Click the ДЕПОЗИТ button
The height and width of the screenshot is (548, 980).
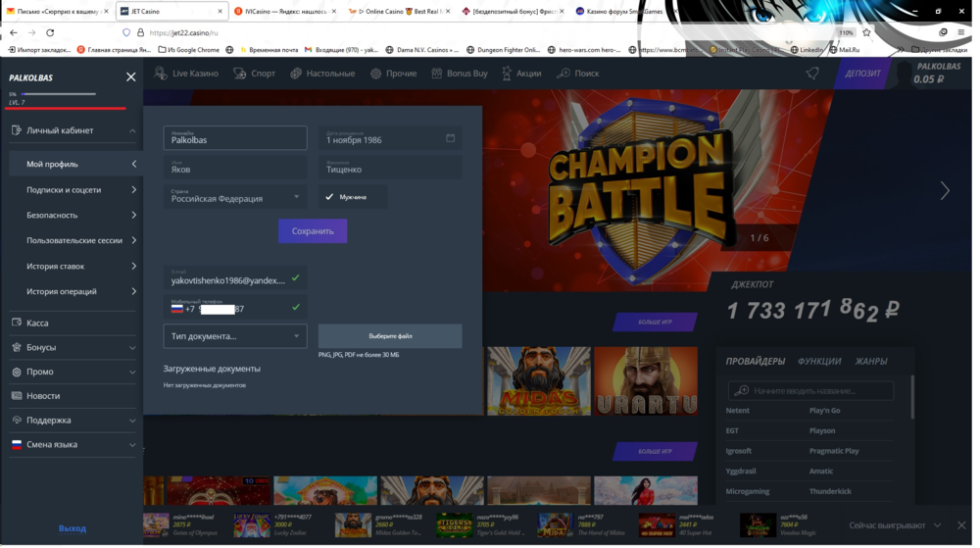click(862, 74)
